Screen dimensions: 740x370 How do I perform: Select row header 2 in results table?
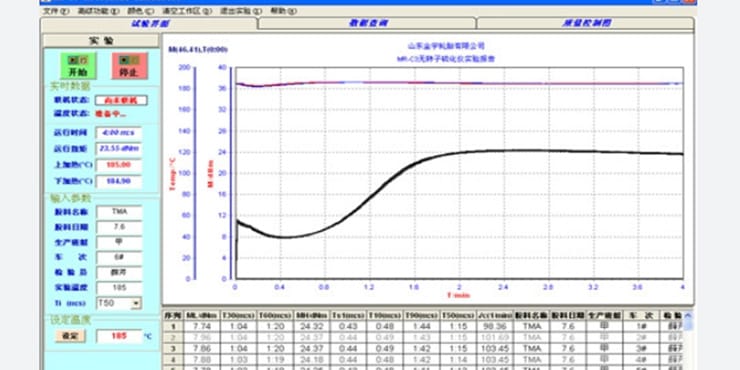click(x=173, y=337)
